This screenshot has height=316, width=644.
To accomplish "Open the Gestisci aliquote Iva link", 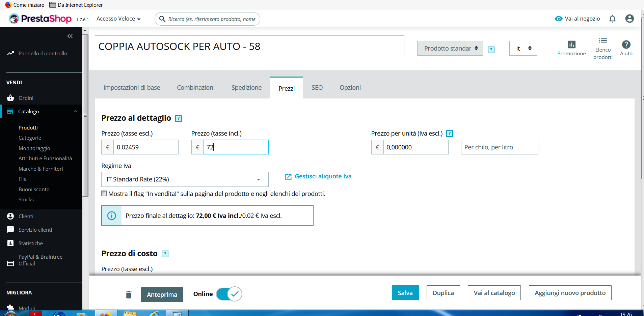I will pyautogui.click(x=318, y=176).
